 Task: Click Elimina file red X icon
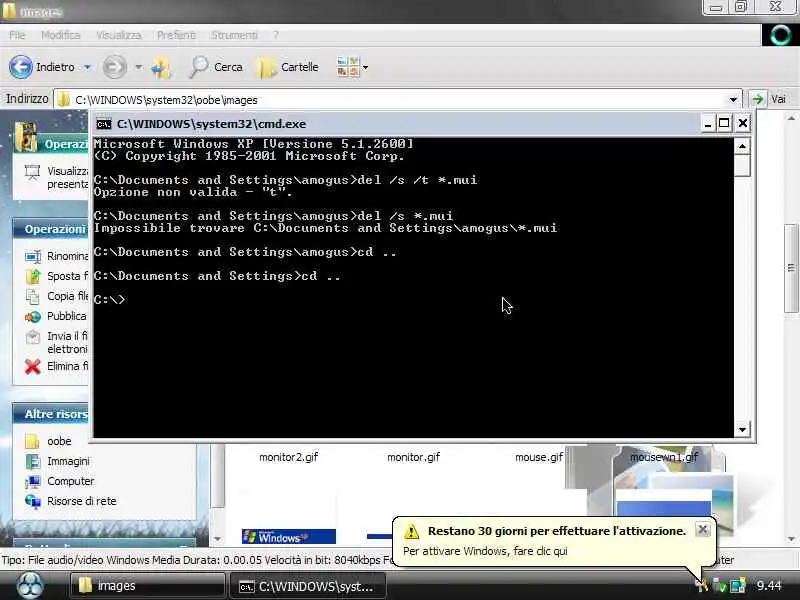[33, 366]
